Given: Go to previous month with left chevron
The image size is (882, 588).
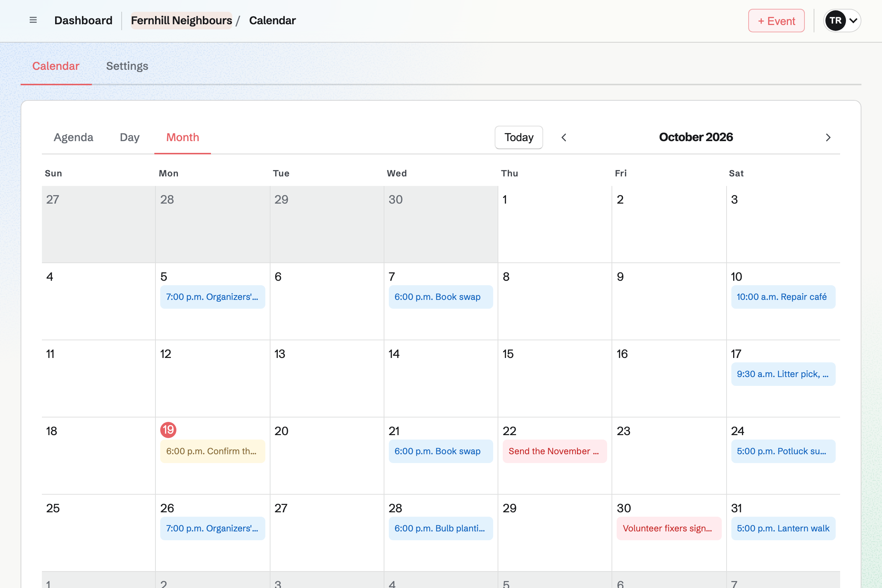Looking at the screenshot, I should (x=564, y=137).
